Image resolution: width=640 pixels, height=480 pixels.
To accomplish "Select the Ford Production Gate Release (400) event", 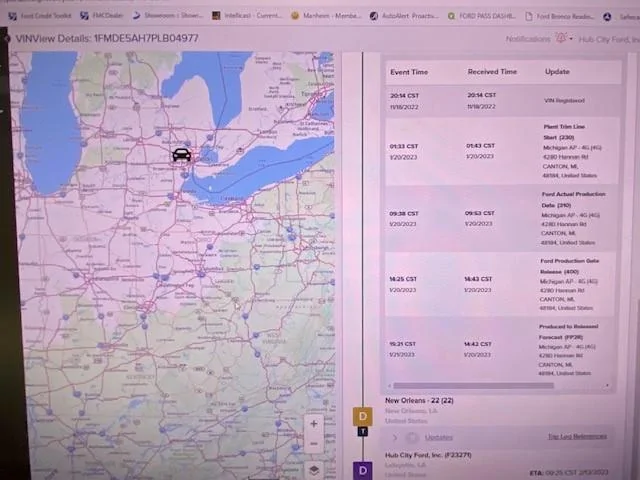I will [500, 284].
